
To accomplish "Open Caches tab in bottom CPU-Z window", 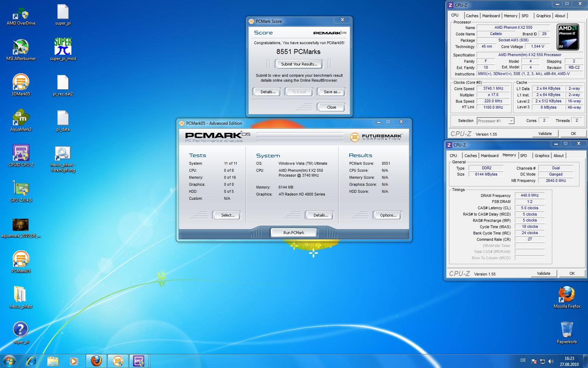I will point(470,156).
